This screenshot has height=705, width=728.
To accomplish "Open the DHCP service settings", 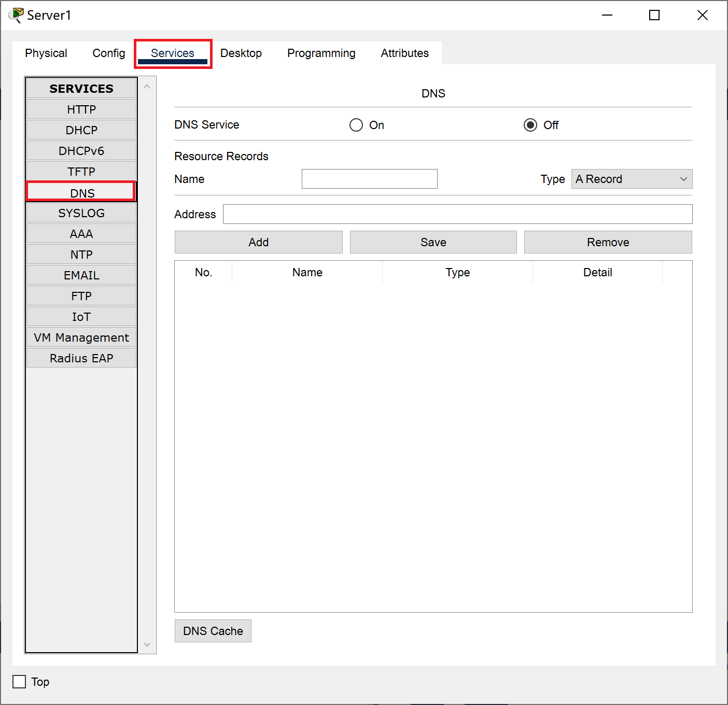I will (81, 130).
